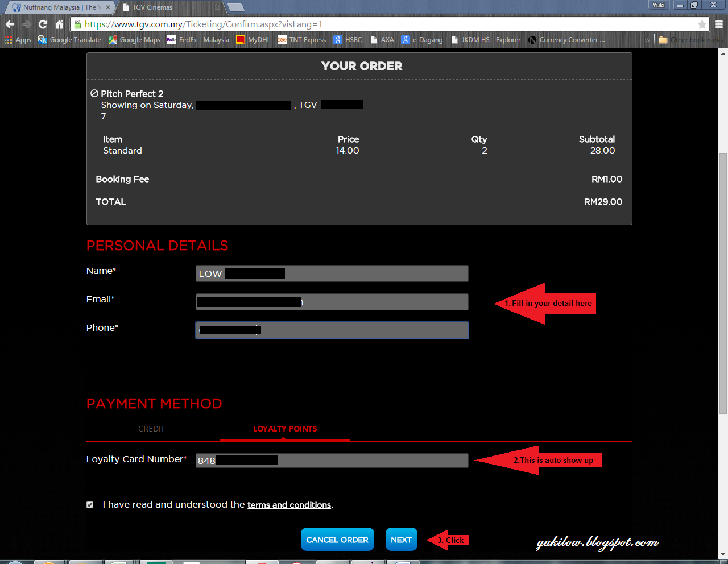728x564 pixels.
Task: Go back with browser back arrow
Action: 10,24
